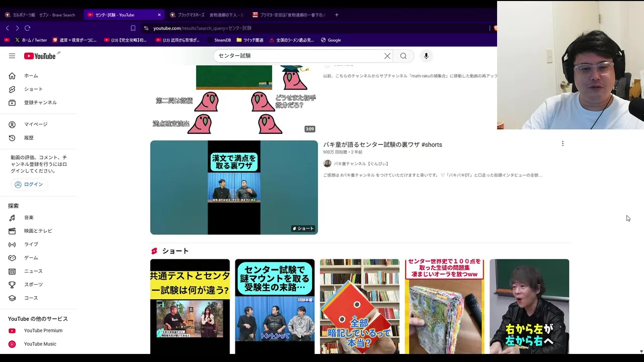Open ショート in the sidebar
Screen dimensions: 644x362
[x=38, y=89]
